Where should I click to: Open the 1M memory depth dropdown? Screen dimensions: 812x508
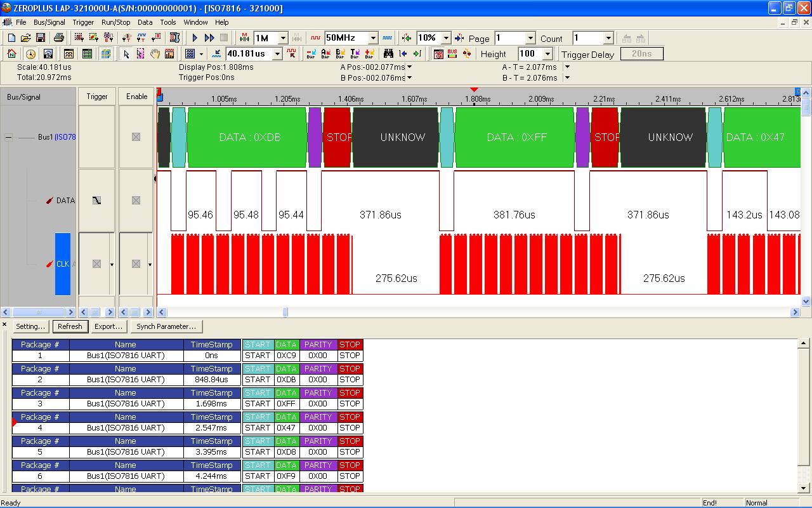tap(283, 38)
